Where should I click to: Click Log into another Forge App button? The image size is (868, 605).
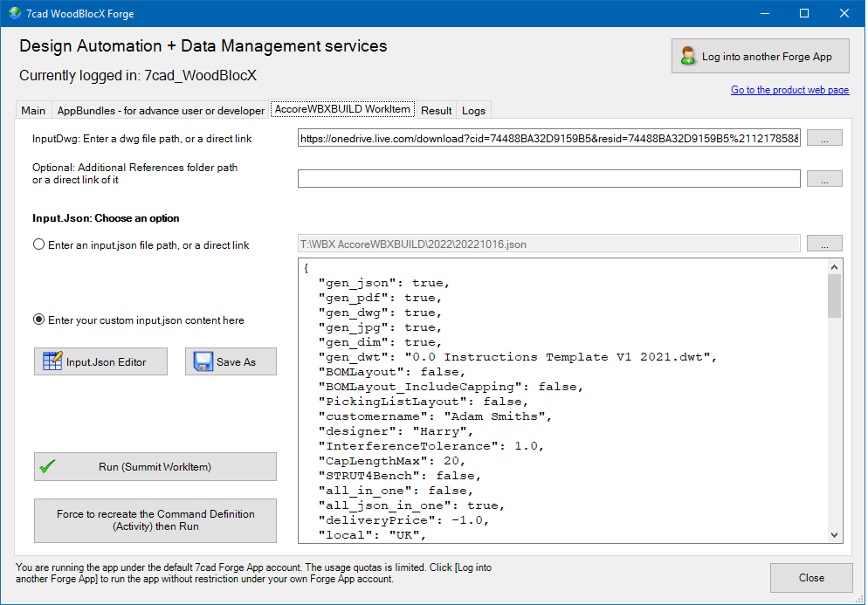click(x=760, y=56)
